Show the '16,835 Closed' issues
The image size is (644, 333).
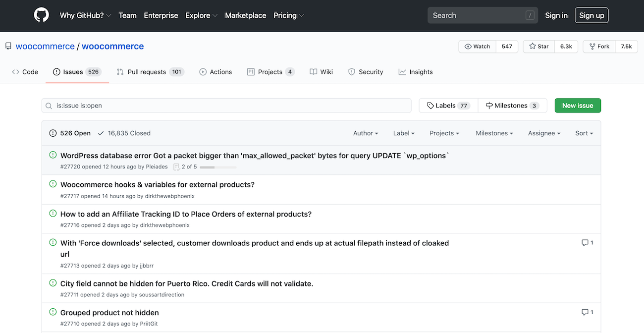(124, 133)
